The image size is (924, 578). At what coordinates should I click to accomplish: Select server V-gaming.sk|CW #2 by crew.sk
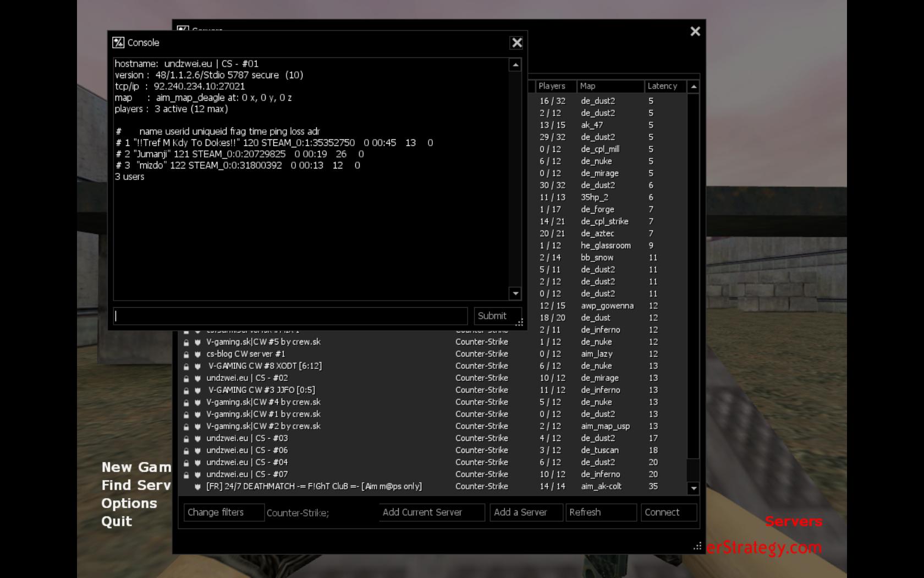click(433, 427)
